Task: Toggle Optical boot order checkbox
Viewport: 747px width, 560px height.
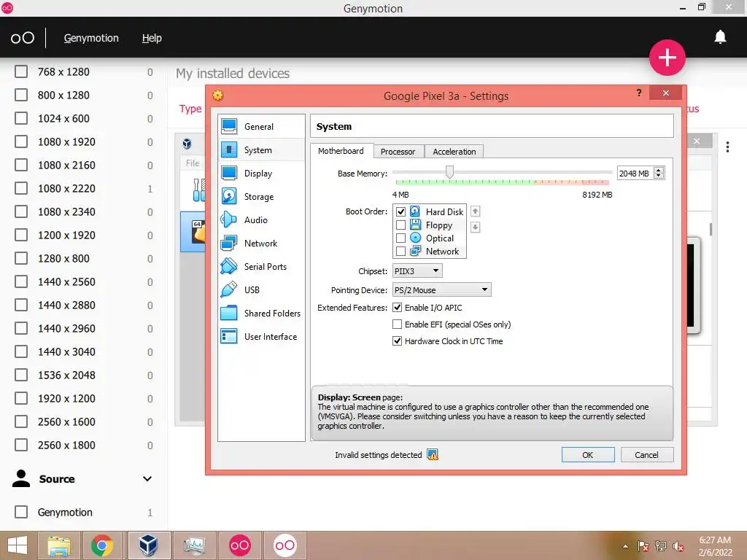Action: point(400,238)
